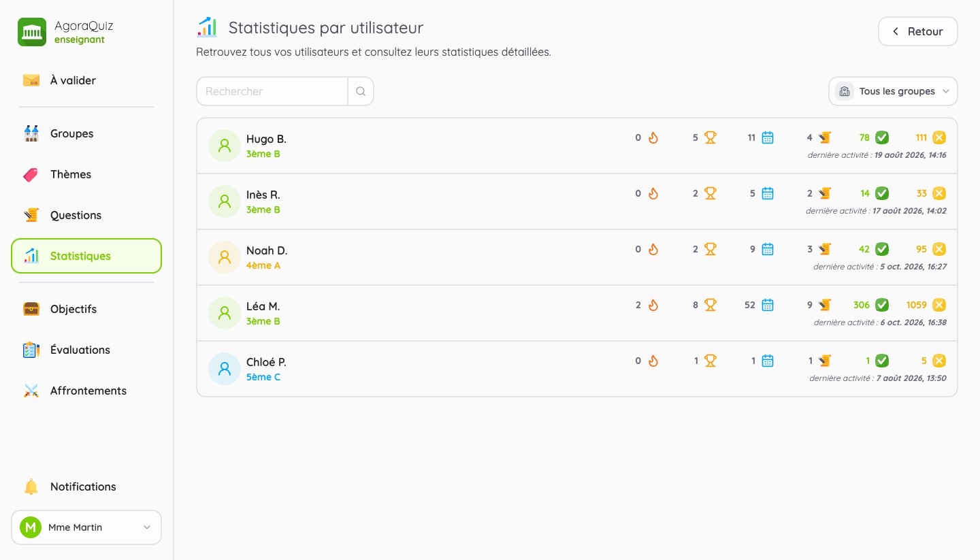Open the Tous les groupes dropdown

coord(893,91)
